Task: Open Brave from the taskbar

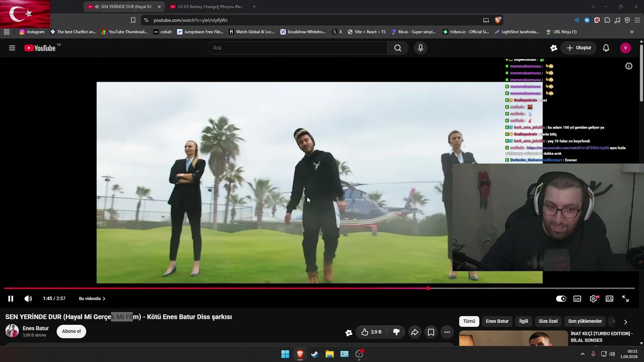Action: point(300,354)
